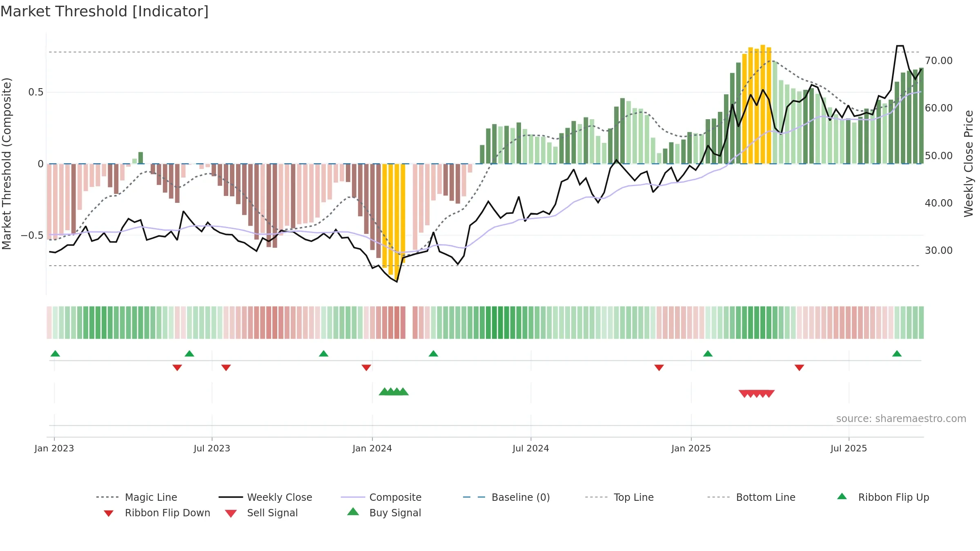The width and height of the screenshot is (980, 551).
Task: Click the Jan 2025 axis label
Action: click(691, 448)
